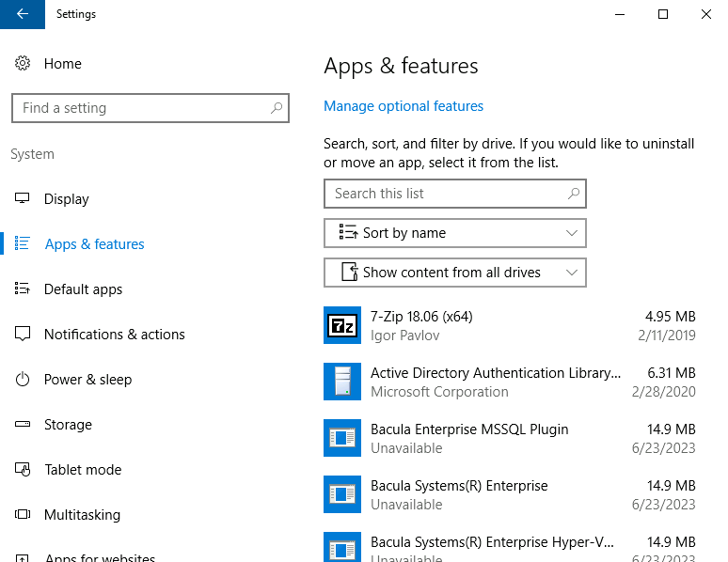728x562 pixels.
Task: Open the Sort by name dropdown
Action: click(455, 233)
